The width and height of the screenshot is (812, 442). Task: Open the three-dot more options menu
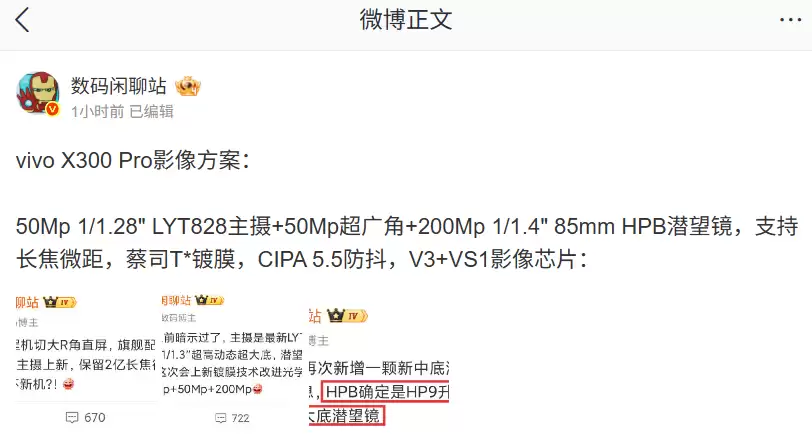(x=790, y=20)
